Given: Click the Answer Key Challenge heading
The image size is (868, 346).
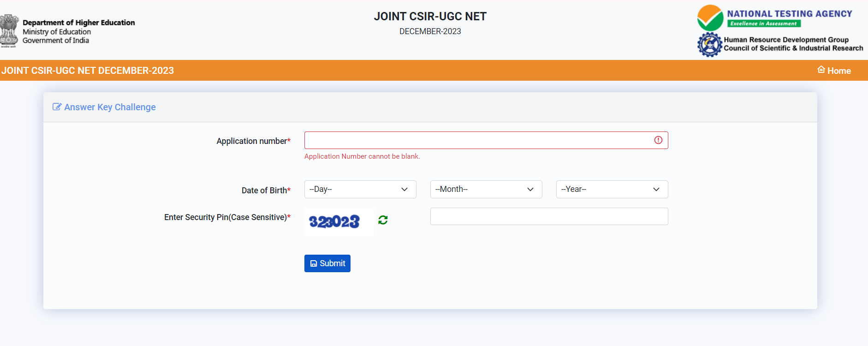Looking at the screenshot, I should pyautogui.click(x=110, y=107).
